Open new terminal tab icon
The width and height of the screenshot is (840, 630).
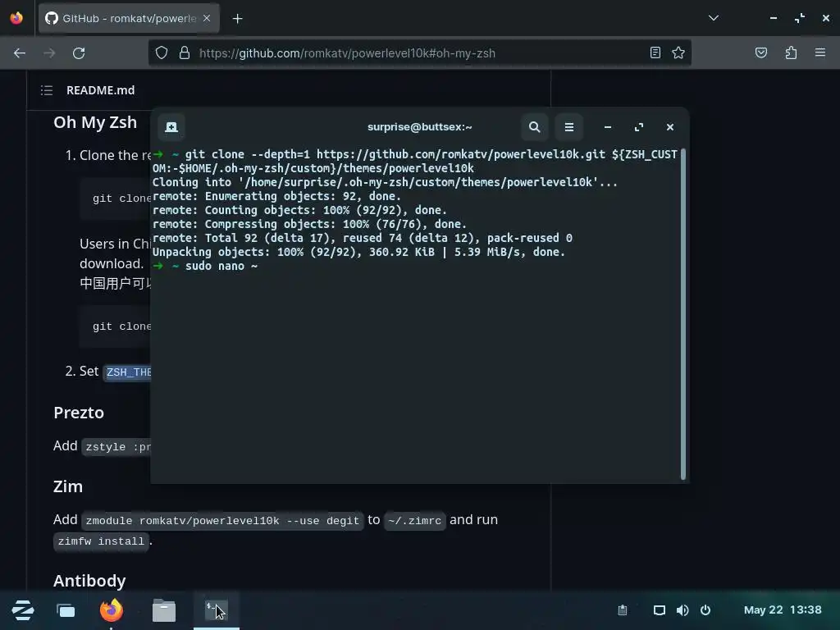[x=171, y=127]
